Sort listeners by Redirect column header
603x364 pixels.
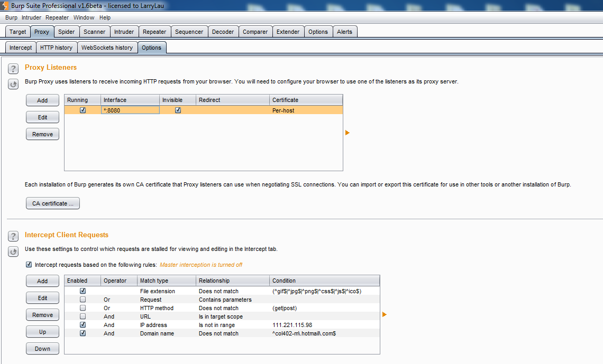(233, 100)
